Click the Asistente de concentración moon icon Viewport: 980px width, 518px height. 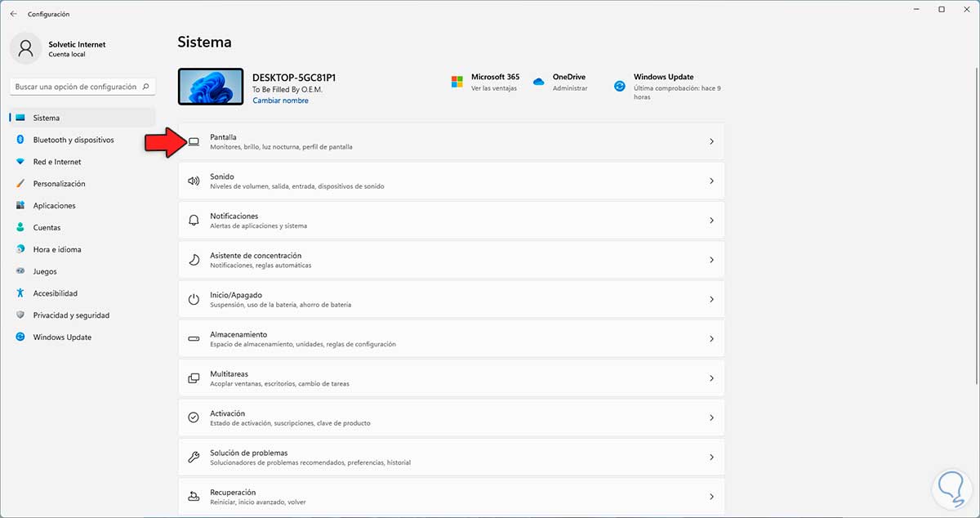click(x=194, y=260)
